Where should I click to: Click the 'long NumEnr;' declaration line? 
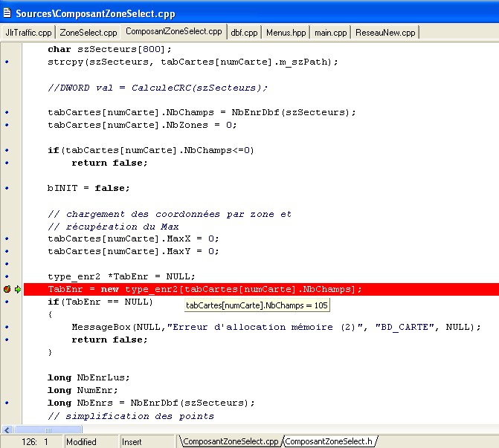(x=83, y=390)
